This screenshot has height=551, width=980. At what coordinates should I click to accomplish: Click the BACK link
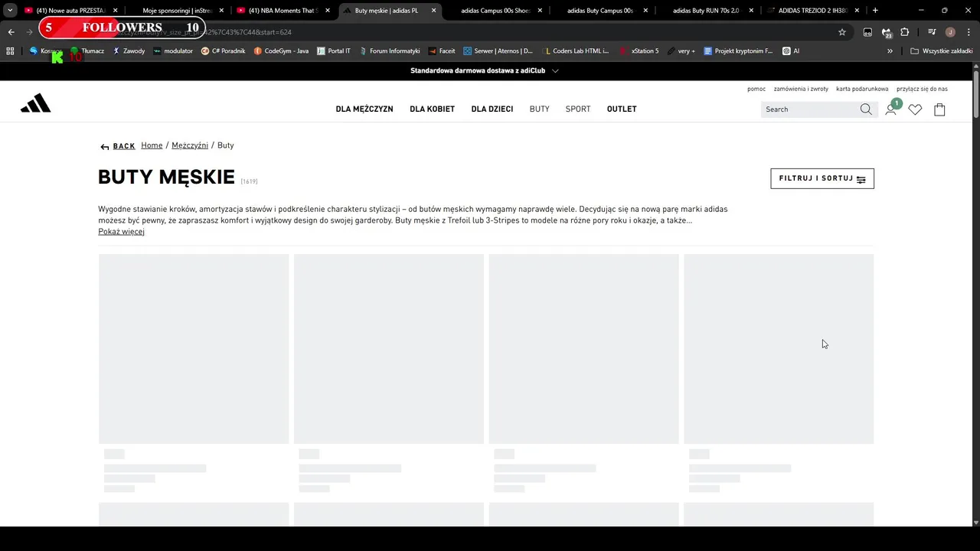(x=118, y=146)
